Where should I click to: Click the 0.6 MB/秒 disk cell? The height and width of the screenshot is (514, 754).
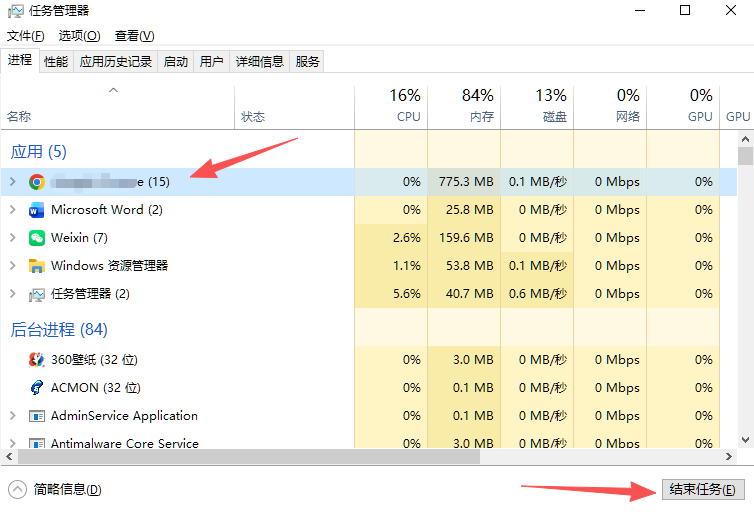pos(538,294)
